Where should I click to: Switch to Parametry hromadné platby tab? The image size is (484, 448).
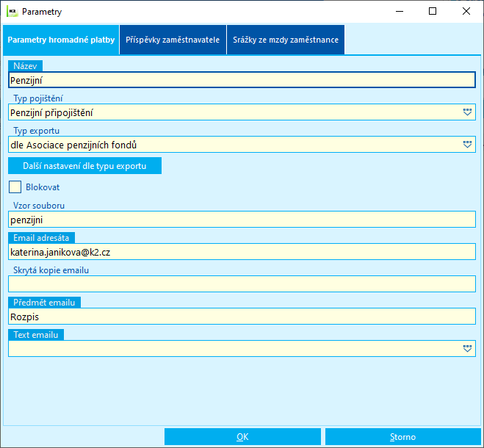pyautogui.click(x=61, y=40)
